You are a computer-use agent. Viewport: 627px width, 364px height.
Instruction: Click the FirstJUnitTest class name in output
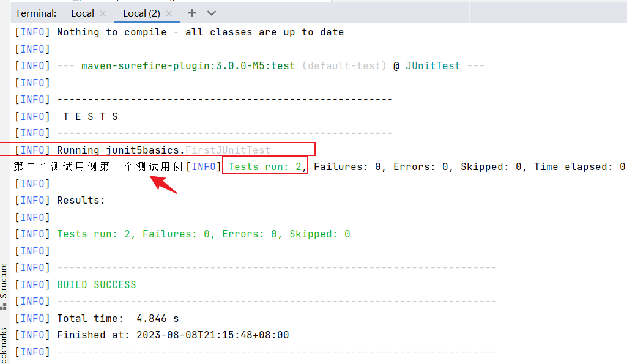click(x=228, y=150)
